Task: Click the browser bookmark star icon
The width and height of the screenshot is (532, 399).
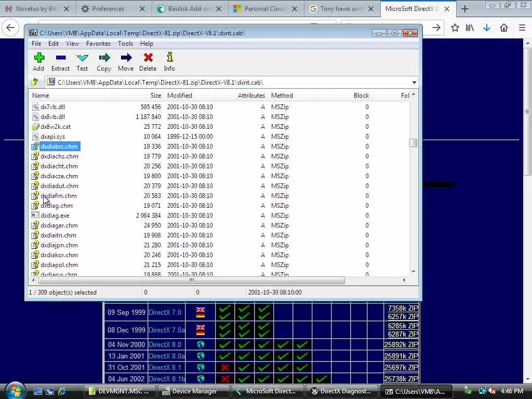Action: 455,28
